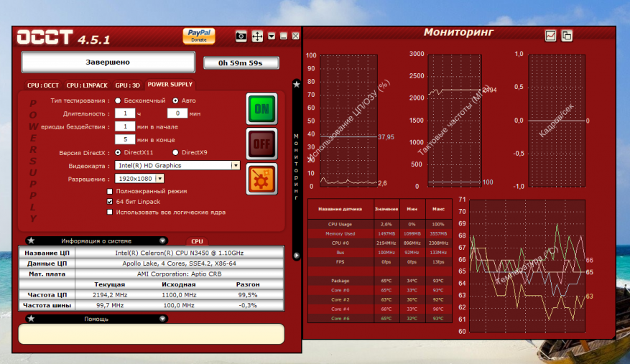
Task: Select the DirectX11 radio button
Action: point(118,152)
